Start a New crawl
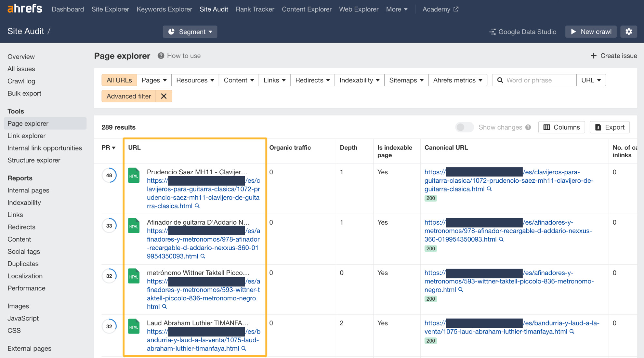This screenshot has width=644, height=358. pyautogui.click(x=591, y=31)
